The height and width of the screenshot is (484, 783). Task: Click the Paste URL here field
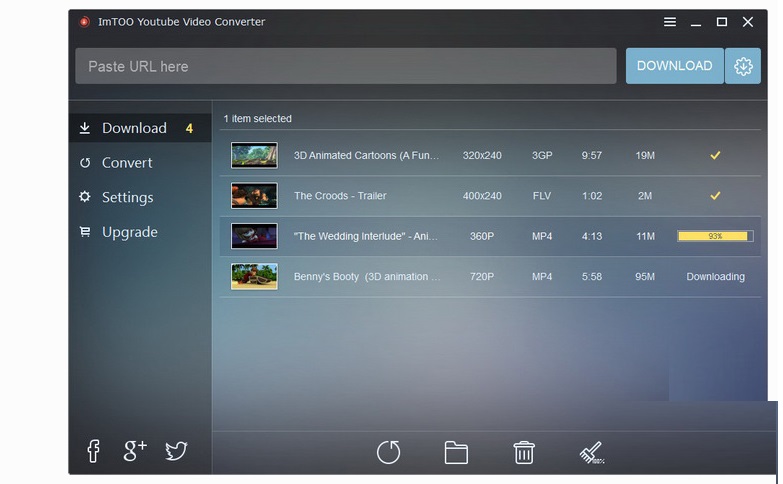click(x=346, y=66)
